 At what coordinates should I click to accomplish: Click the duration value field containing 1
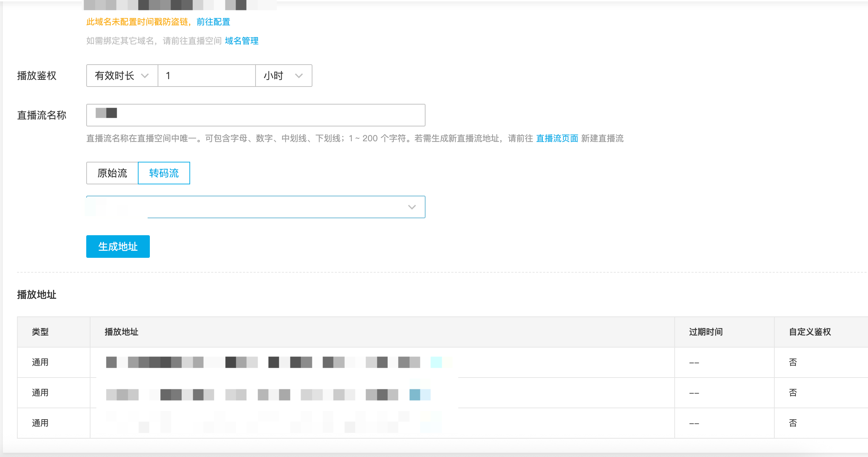coord(206,76)
